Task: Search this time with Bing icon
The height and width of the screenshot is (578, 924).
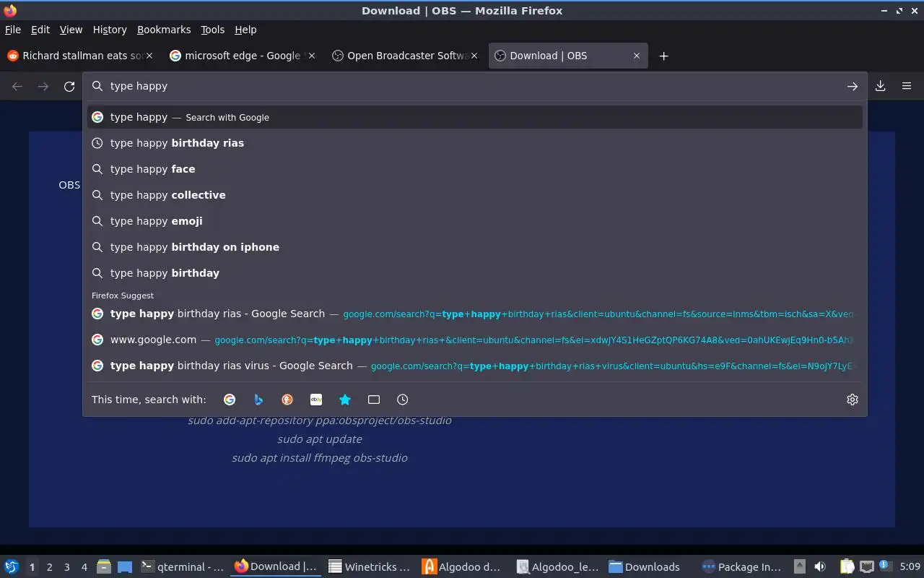Action: [258, 400]
